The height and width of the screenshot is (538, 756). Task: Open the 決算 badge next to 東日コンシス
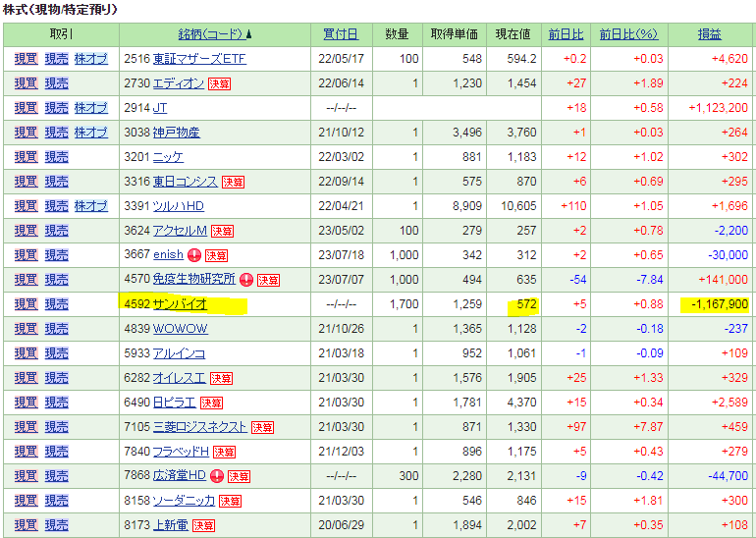click(x=233, y=183)
